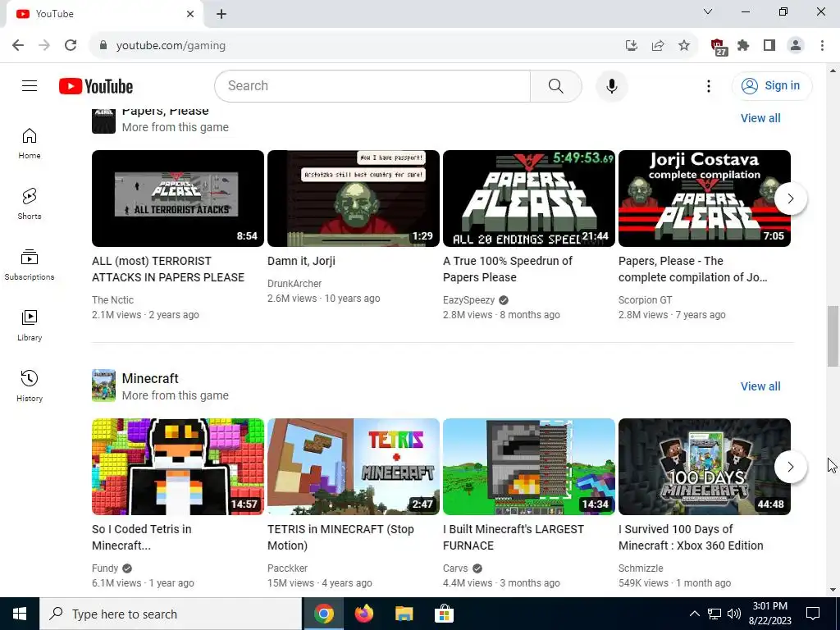This screenshot has width=840, height=630.
Task: Click View all for Papers, Please
Action: (x=760, y=118)
